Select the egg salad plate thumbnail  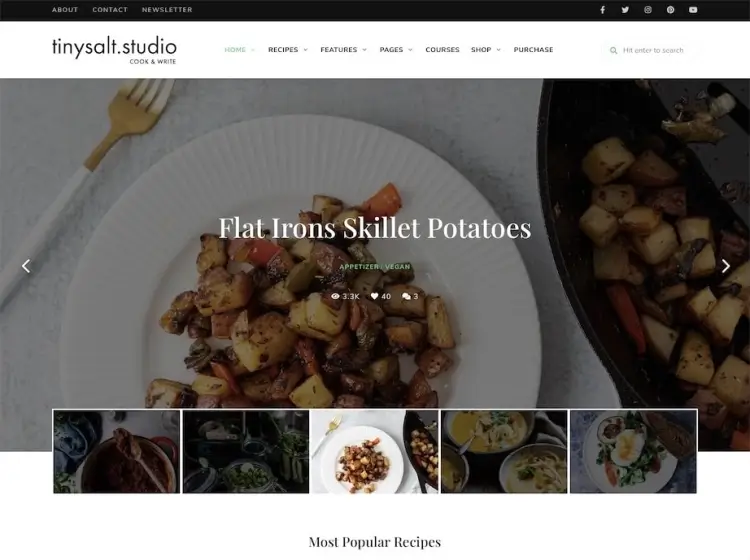tap(633, 451)
